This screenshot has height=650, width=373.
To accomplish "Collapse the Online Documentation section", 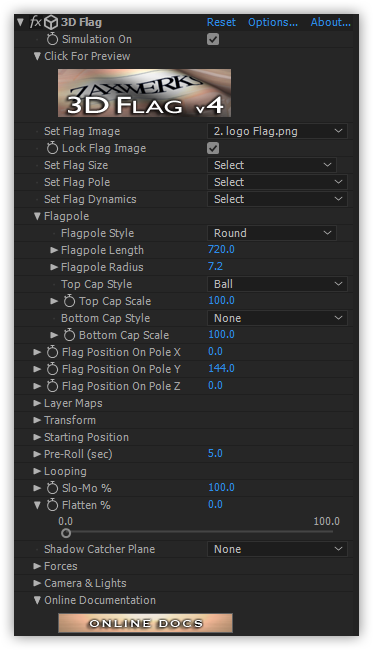I will [x=37, y=600].
